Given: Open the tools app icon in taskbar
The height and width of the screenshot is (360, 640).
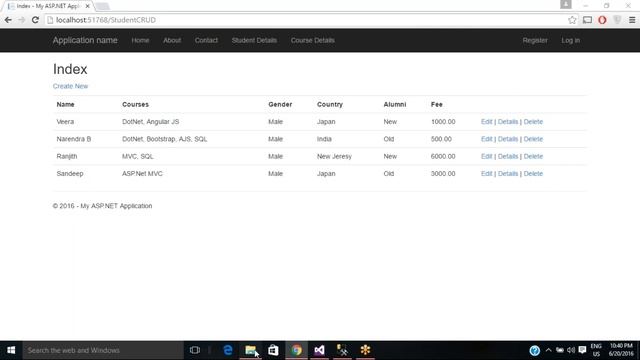Looking at the screenshot, I should (x=342, y=350).
